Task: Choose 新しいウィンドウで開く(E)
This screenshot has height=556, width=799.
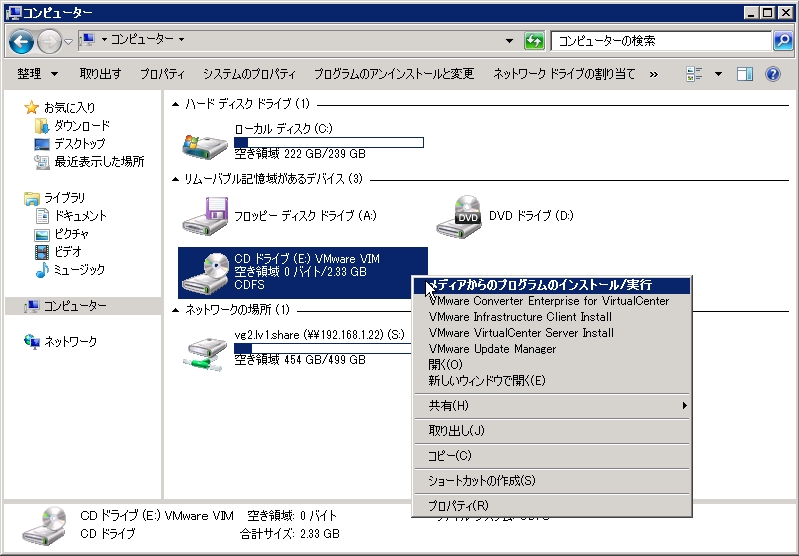Action: click(x=552, y=381)
